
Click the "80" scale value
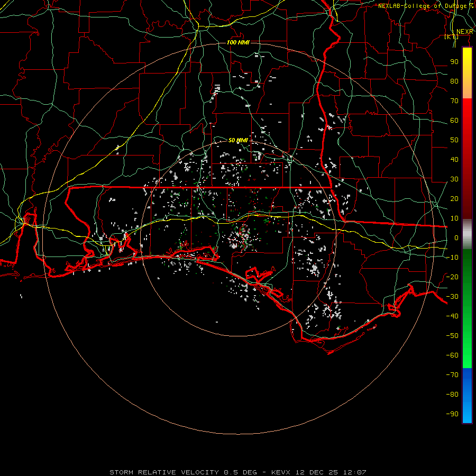point(454,81)
